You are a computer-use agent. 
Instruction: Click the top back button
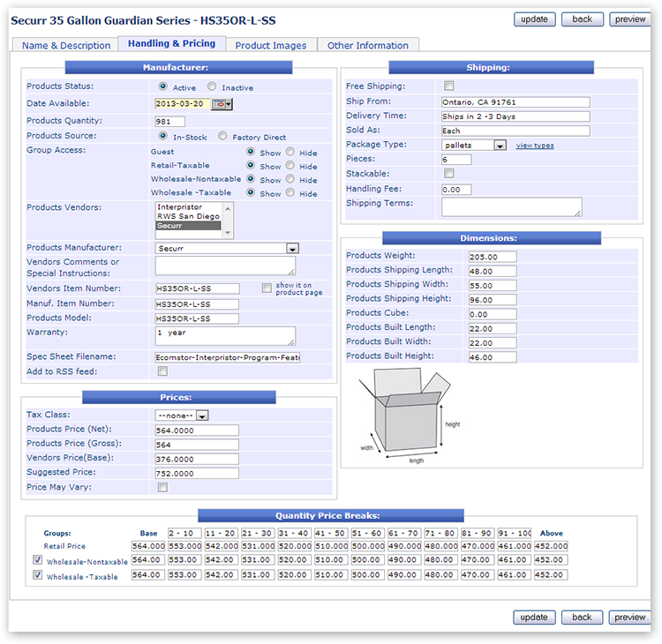pos(583,19)
